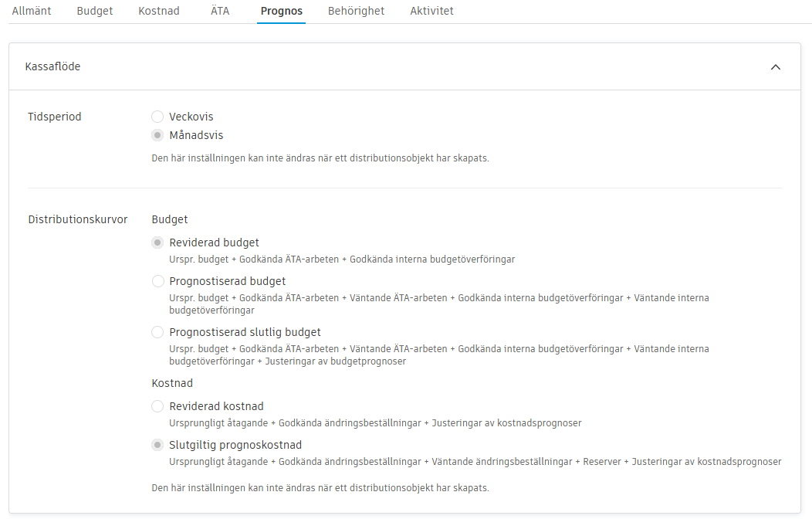Select the Reviderad kostnad option
The width and height of the screenshot is (812, 519).
pos(157,405)
